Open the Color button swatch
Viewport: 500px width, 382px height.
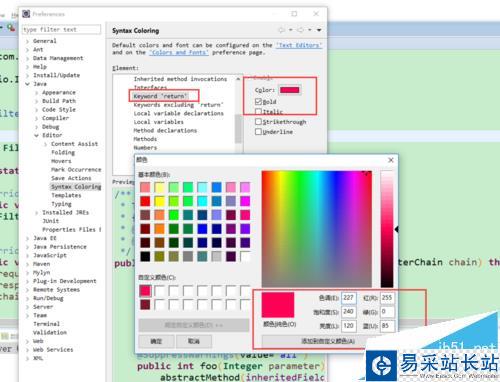click(x=290, y=90)
